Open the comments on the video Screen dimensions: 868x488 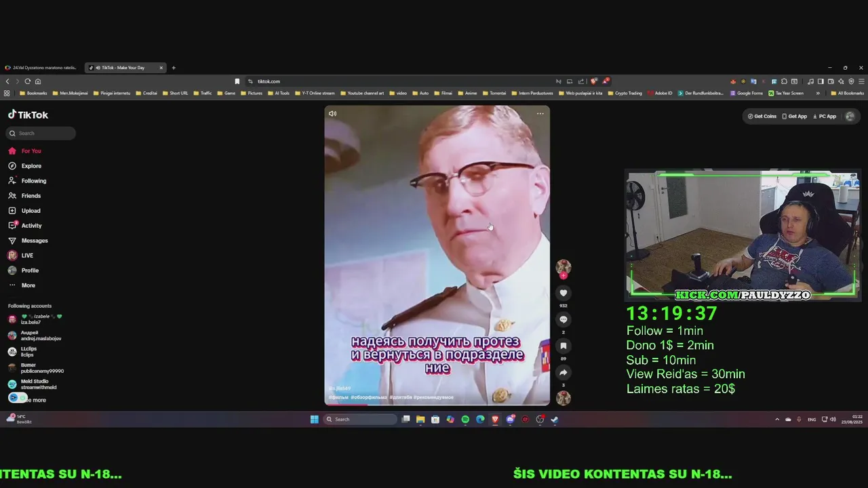pyautogui.click(x=563, y=319)
